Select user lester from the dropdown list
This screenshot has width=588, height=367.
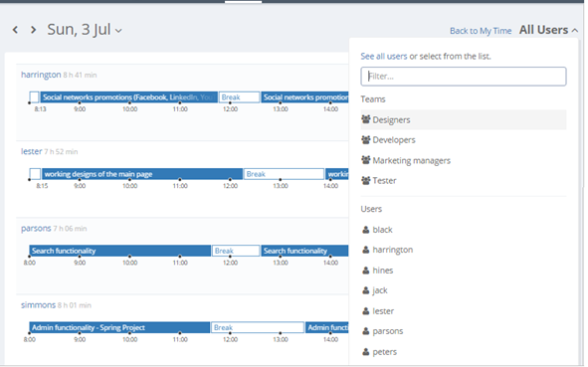click(463, 311)
